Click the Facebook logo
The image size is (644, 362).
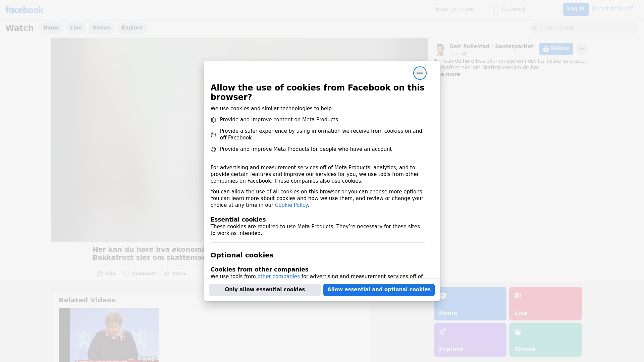[24, 10]
